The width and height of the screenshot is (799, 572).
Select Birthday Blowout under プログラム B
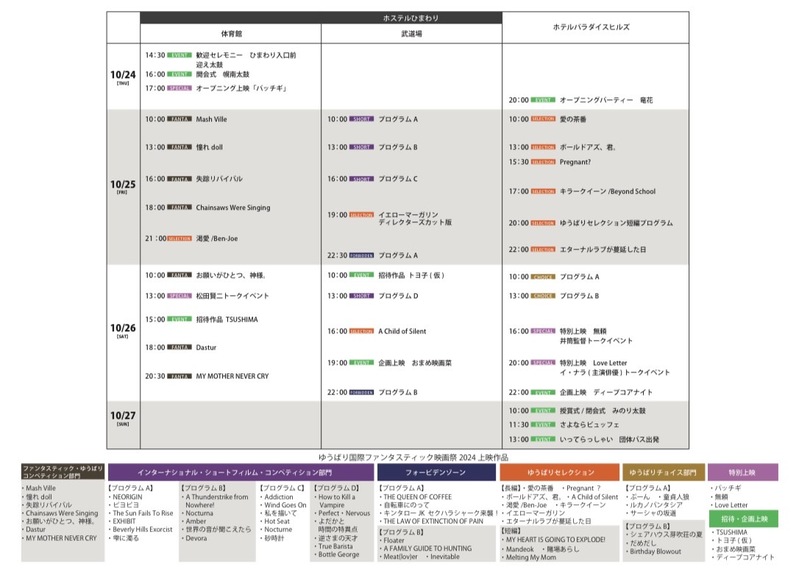click(655, 552)
